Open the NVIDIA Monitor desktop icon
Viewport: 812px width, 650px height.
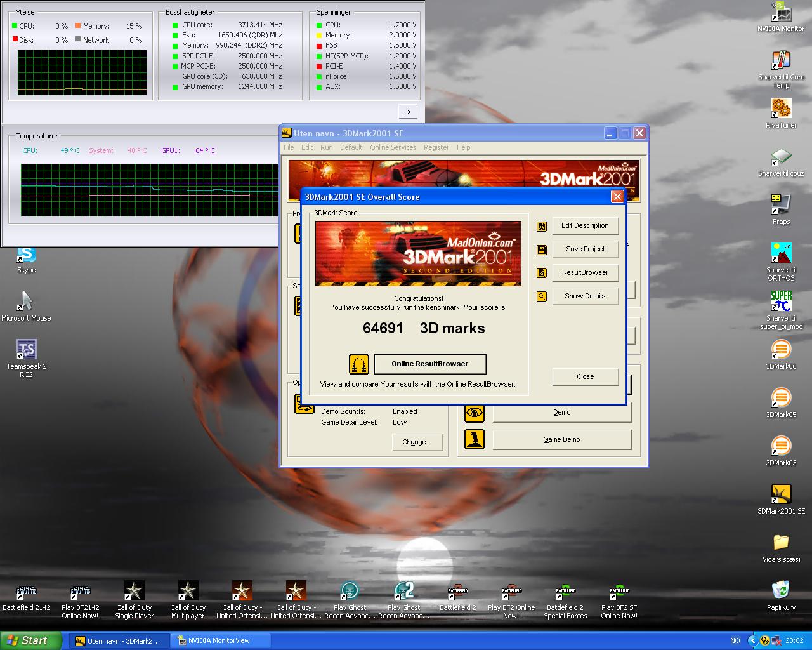point(781,13)
